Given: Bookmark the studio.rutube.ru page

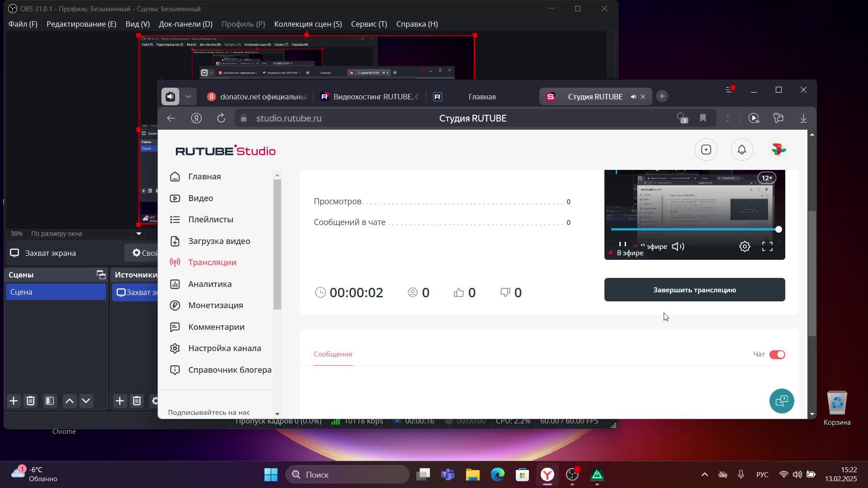Looking at the screenshot, I should pos(703,118).
